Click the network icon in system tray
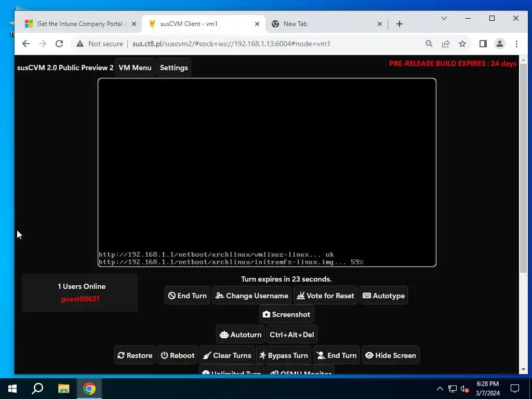532x399 pixels. coord(453,389)
